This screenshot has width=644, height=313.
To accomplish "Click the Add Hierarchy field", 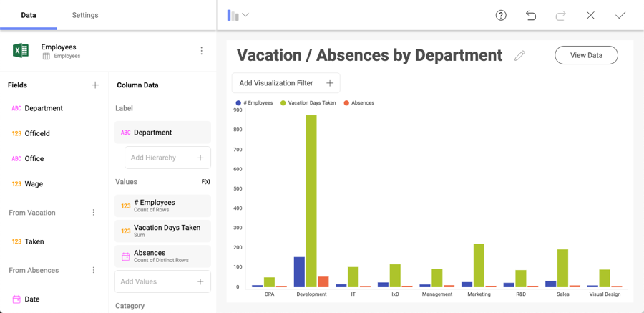I will click(x=167, y=158).
